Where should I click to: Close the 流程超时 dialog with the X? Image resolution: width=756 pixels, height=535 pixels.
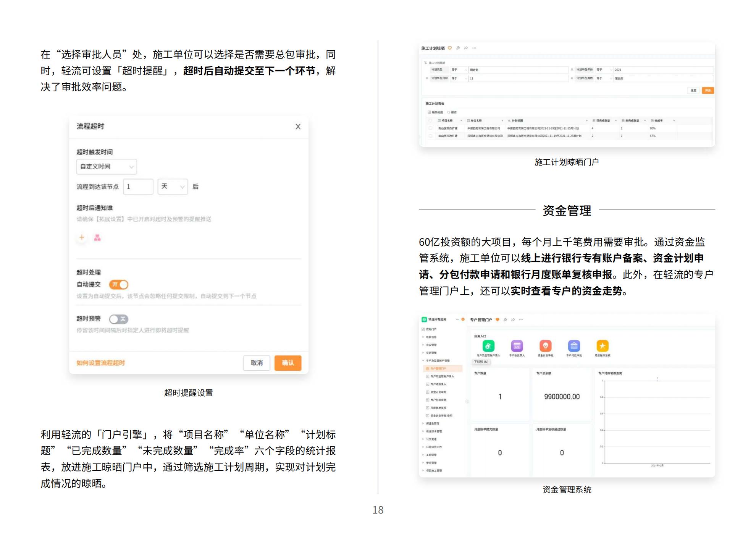(298, 126)
